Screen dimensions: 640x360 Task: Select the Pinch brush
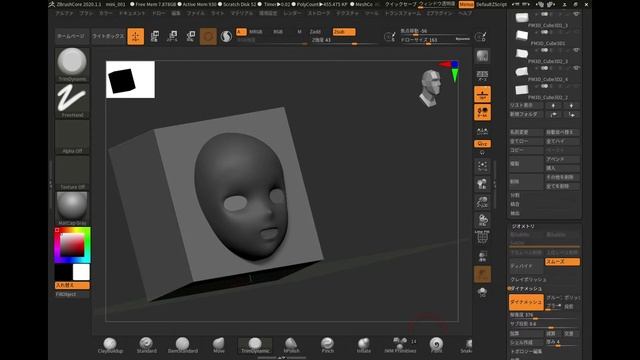coord(327,345)
